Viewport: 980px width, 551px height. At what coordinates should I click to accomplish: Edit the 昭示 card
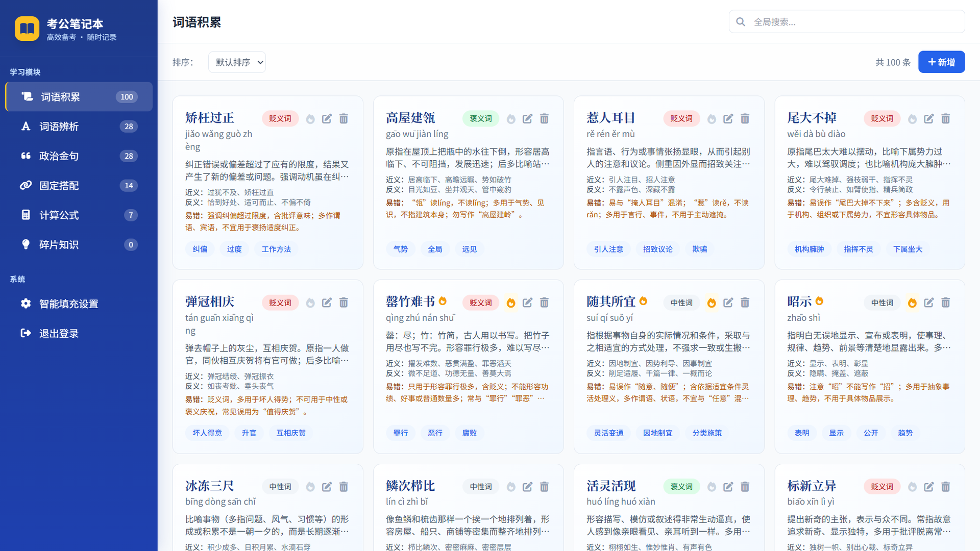coord(928,303)
